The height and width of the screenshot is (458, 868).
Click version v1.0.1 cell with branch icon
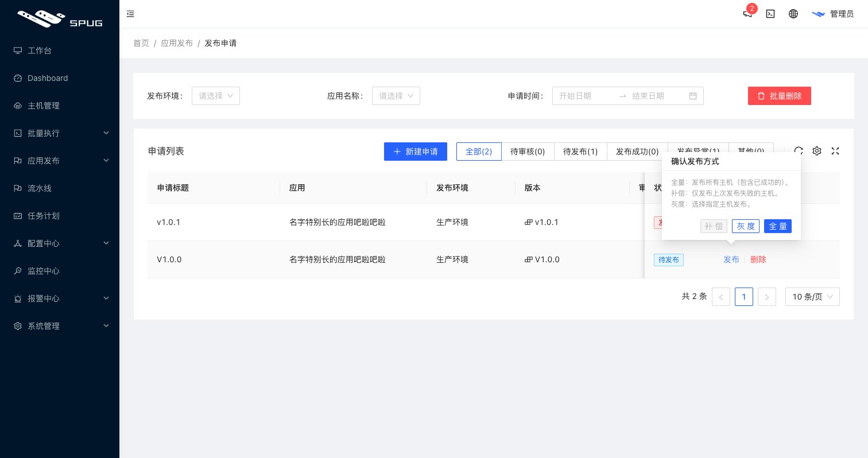point(541,222)
